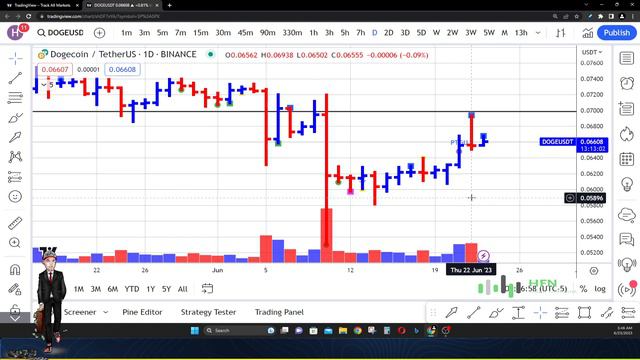640x360 pixels.
Task: Click the add alert plus at 0.05896
Action: point(570,198)
